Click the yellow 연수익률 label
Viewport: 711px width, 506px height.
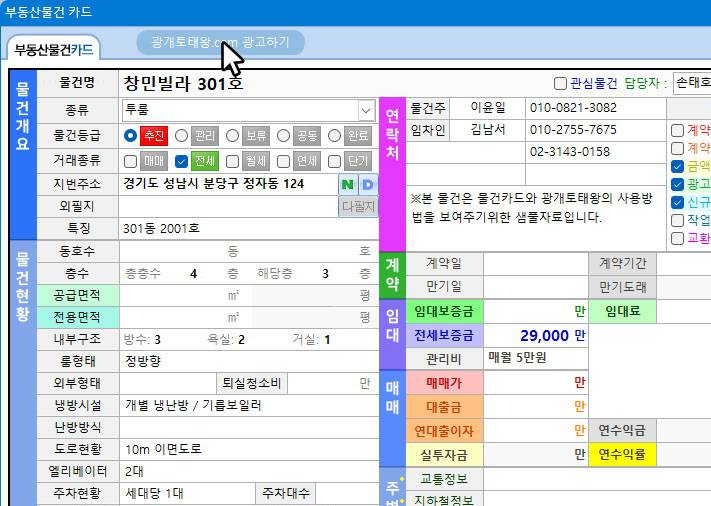tap(622, 454)
